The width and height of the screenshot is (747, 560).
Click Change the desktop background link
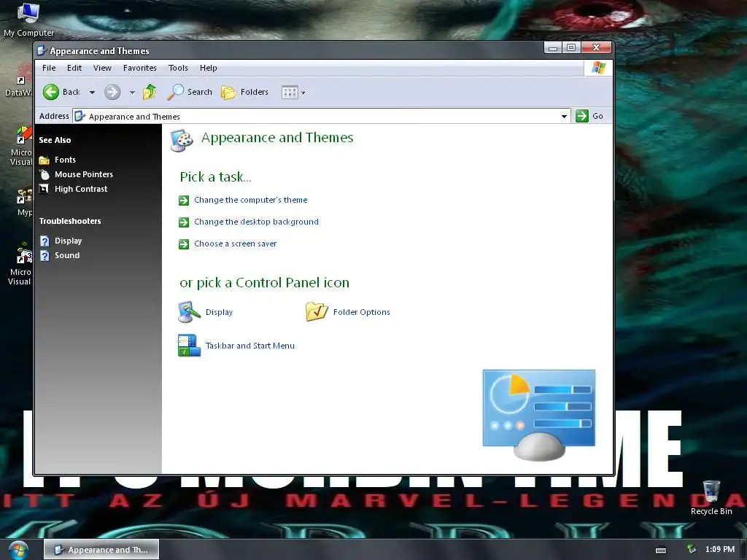coord(256,222)
